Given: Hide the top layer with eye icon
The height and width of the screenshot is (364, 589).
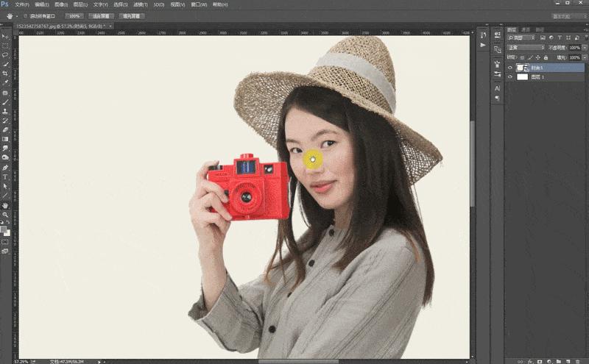Looking at the screenshot, I should click(x=509, y=67).
